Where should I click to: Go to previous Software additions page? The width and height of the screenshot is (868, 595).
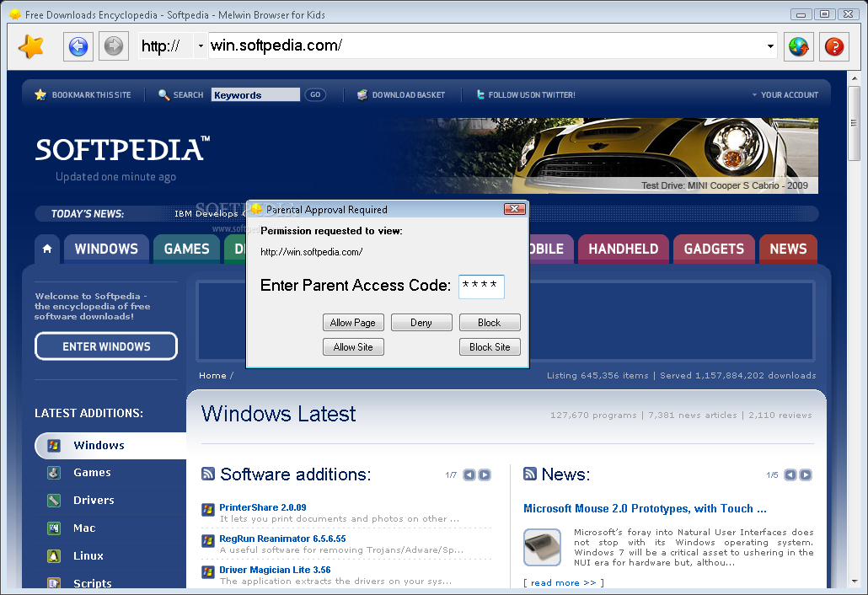(x=469, y=474)
